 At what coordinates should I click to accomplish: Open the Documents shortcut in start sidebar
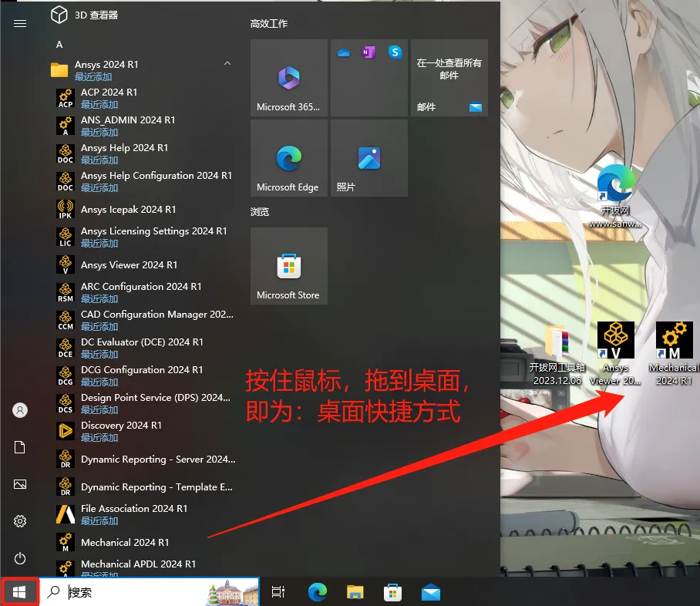point(20,447)
